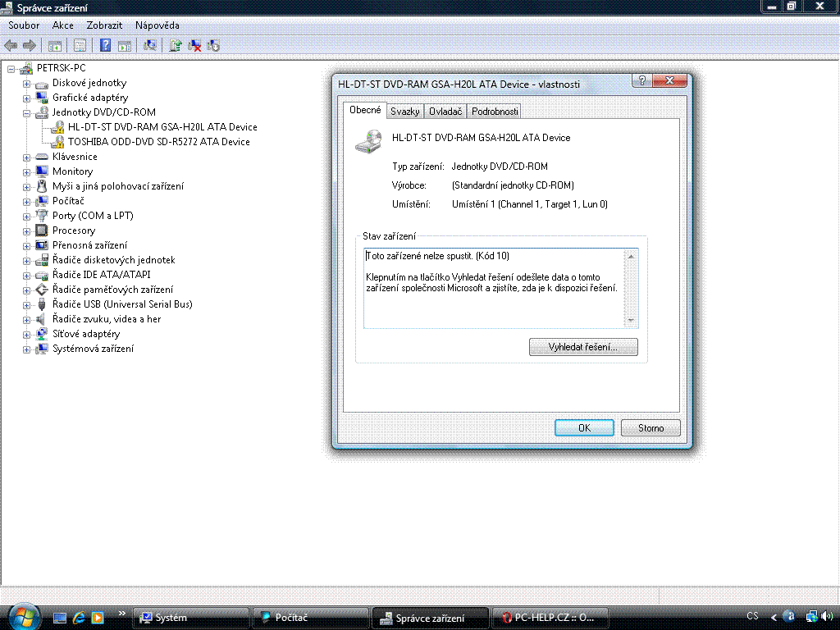Open the Nápověda menu
This screenshot has width=840, height=630.
(x=157, y=25)
